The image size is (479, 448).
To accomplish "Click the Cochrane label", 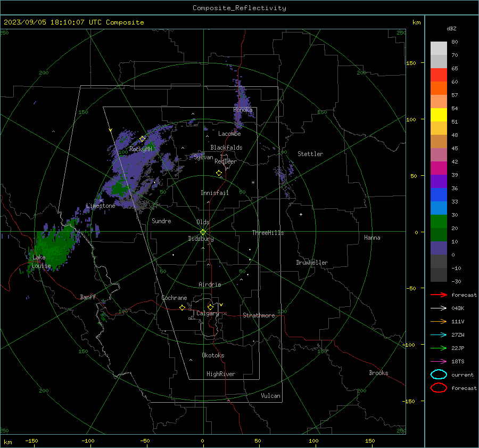I will coord(174,298).
